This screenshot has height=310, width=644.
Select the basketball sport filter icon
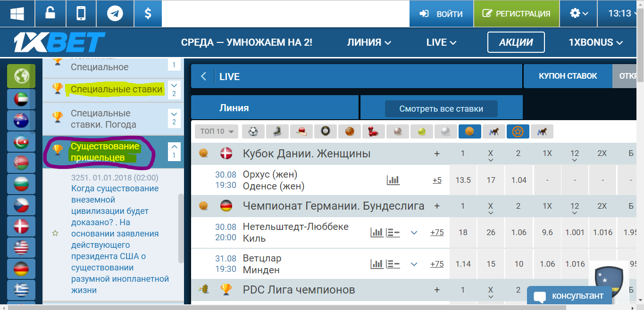[x=350, y=131]
